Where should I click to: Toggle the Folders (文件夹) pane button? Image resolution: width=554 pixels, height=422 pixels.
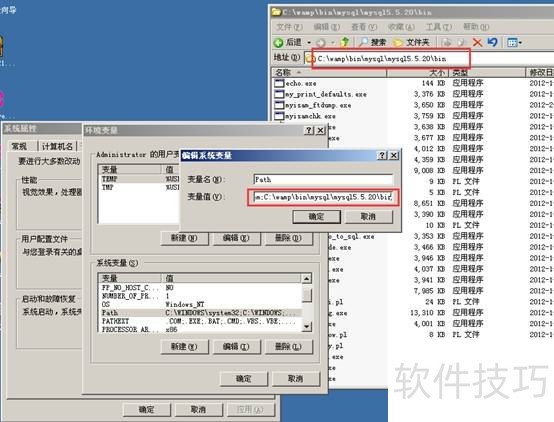[412, 42]
